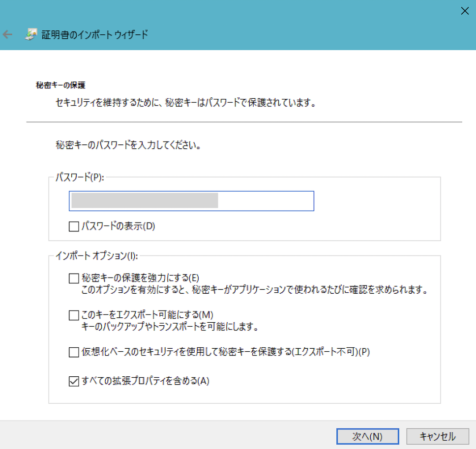Click the back arrow in the wizard header
This screenshot has width=476, height=449.
click(x=8, y=34)
